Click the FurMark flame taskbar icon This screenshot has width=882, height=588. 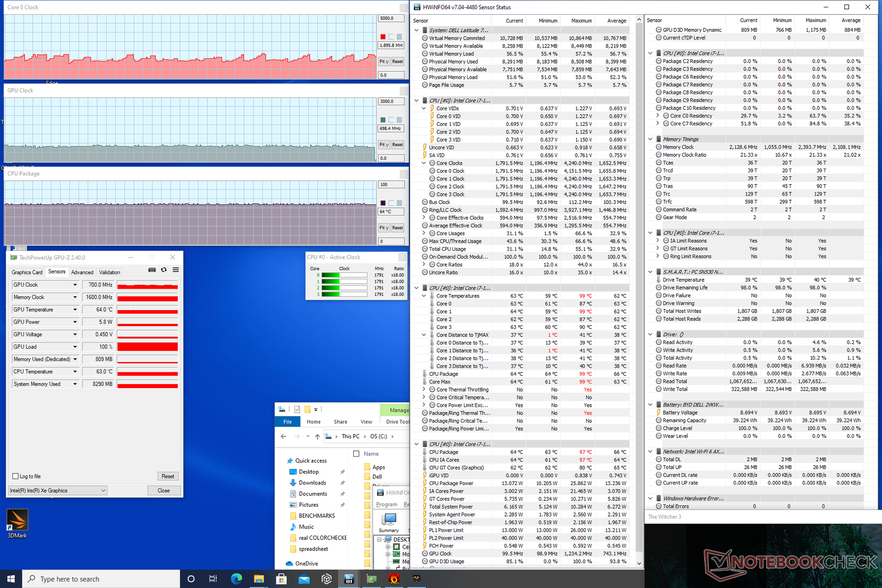[394, 579]
